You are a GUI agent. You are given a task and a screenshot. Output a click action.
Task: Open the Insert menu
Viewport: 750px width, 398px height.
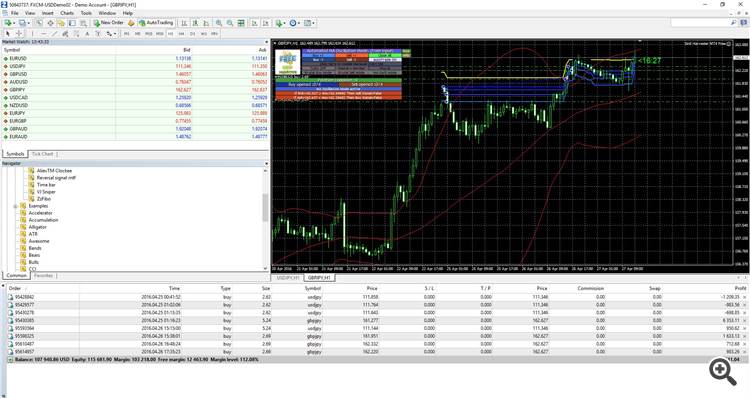click(48, 13)
